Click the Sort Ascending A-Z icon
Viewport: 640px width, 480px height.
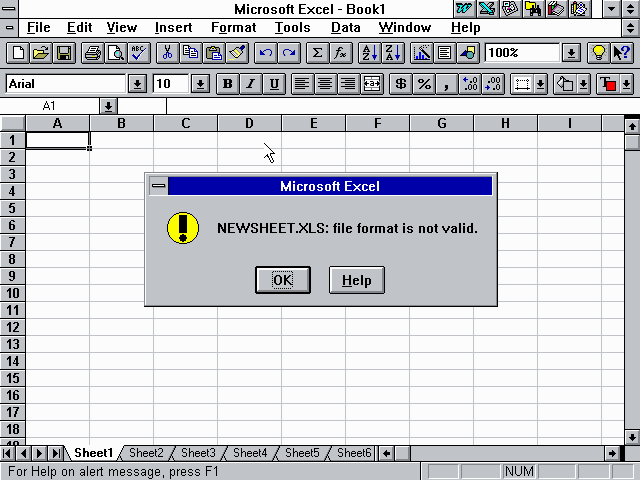(x=369, y=53)
